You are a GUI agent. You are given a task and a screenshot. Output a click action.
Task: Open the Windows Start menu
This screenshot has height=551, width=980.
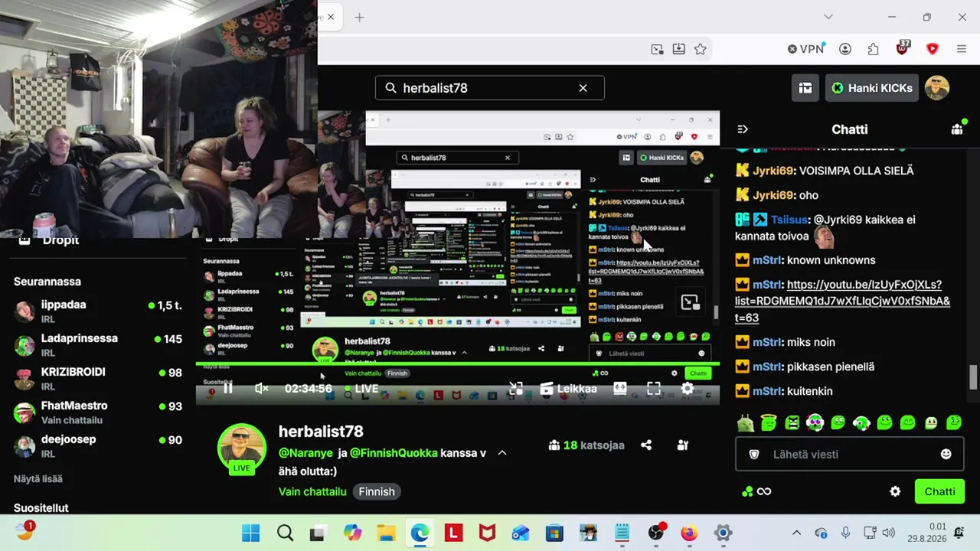[251, 533]
